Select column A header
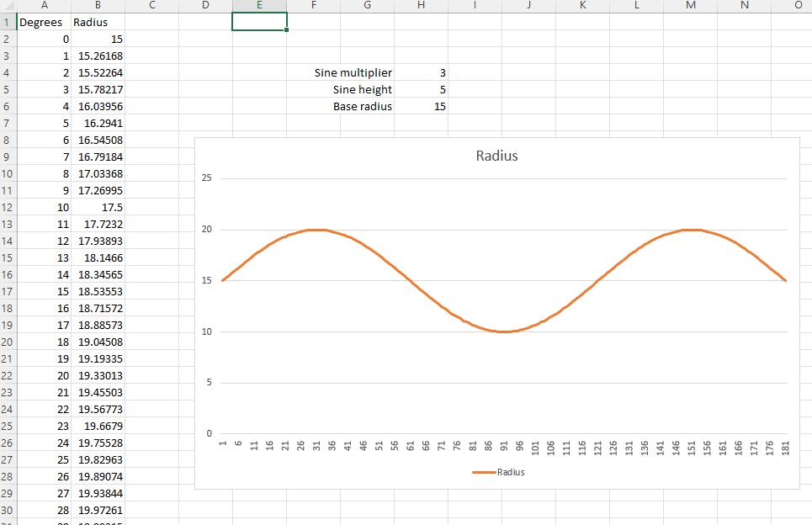The height and width of the screenshot is (525, 812). click(44, 6)
